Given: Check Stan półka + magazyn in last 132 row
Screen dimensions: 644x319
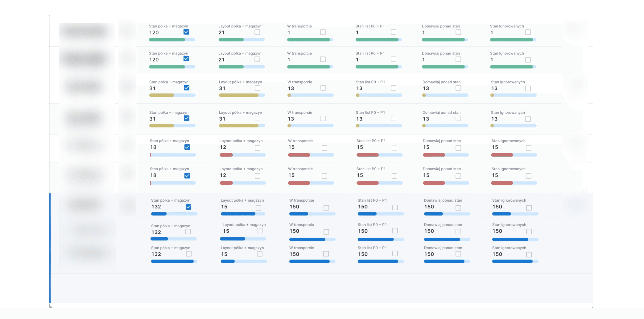Looking at the screenshot, I should (189, 254).
